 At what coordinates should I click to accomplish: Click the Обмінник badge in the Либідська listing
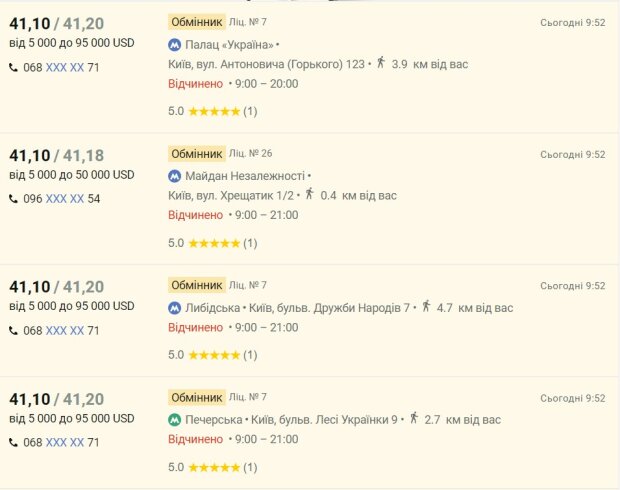coord(197,285)
